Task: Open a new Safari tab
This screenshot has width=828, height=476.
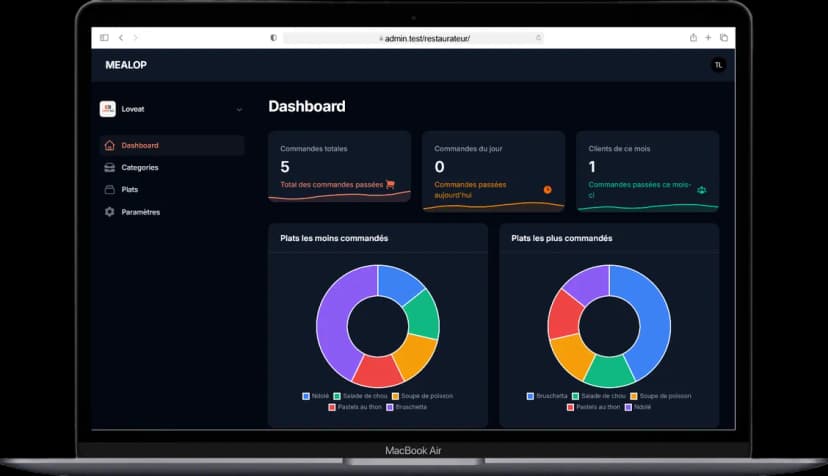Action: click(708, 37)
